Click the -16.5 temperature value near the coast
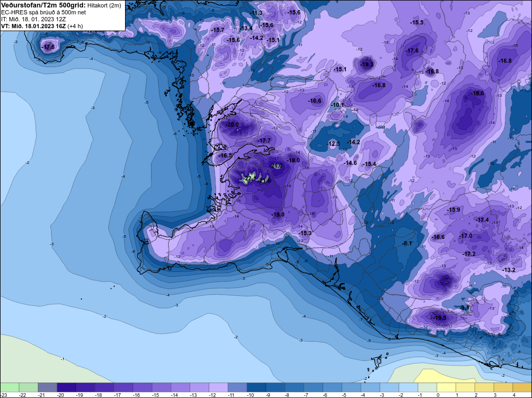This screenshot has height=398, width=532. (x=226, y=155)
